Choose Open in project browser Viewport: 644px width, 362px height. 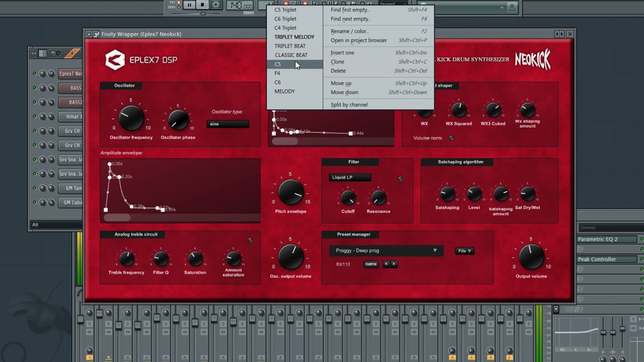coord(378,40)
